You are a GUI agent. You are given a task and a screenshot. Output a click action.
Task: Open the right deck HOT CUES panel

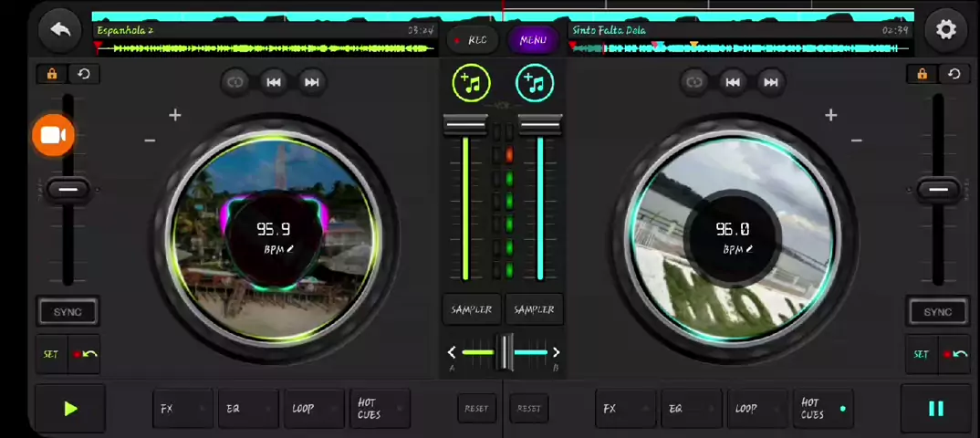[x=823, y=409]
